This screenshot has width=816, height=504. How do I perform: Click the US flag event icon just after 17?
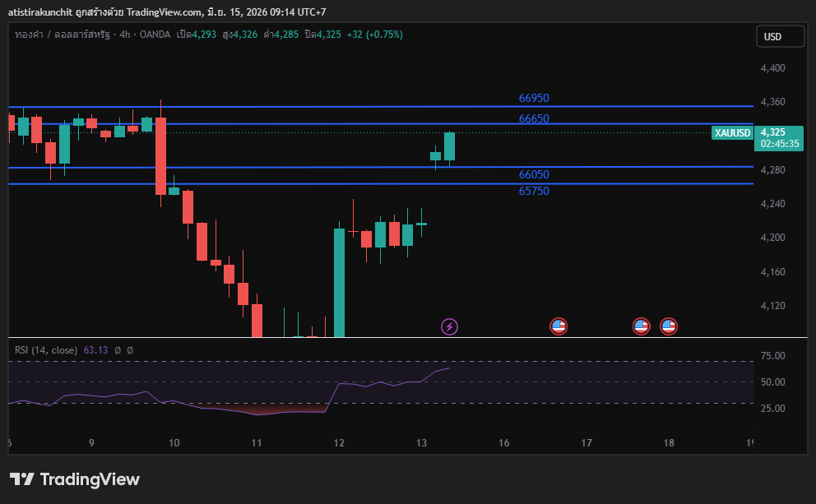tap(641, 326)
